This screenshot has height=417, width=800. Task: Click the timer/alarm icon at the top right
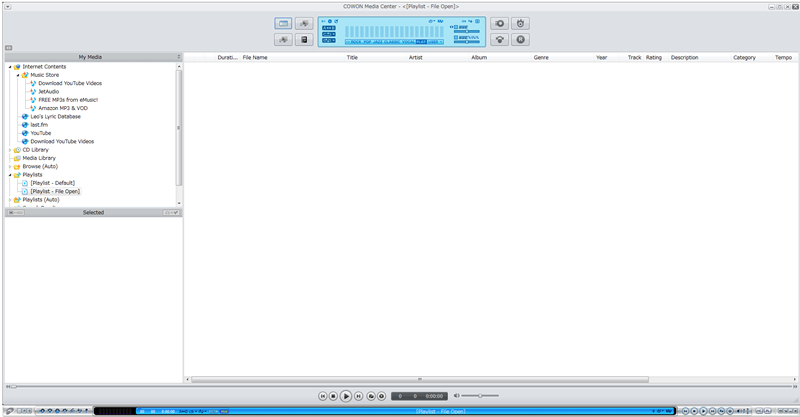(x=520, y=23)
